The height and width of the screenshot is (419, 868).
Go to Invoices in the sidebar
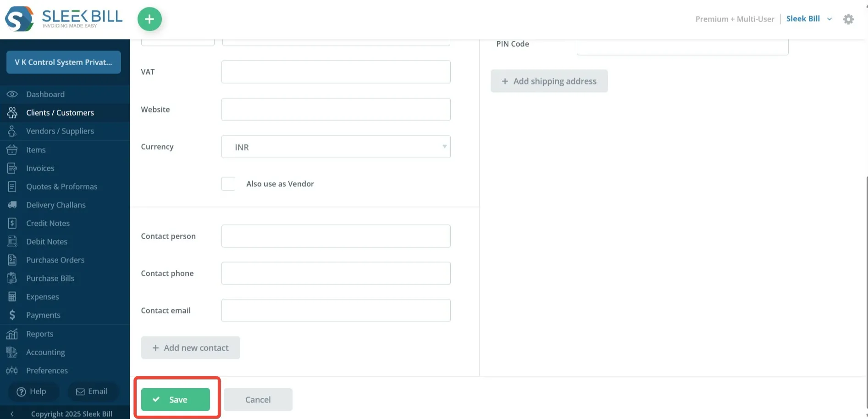pyautogui.click(x=40, y=168)
